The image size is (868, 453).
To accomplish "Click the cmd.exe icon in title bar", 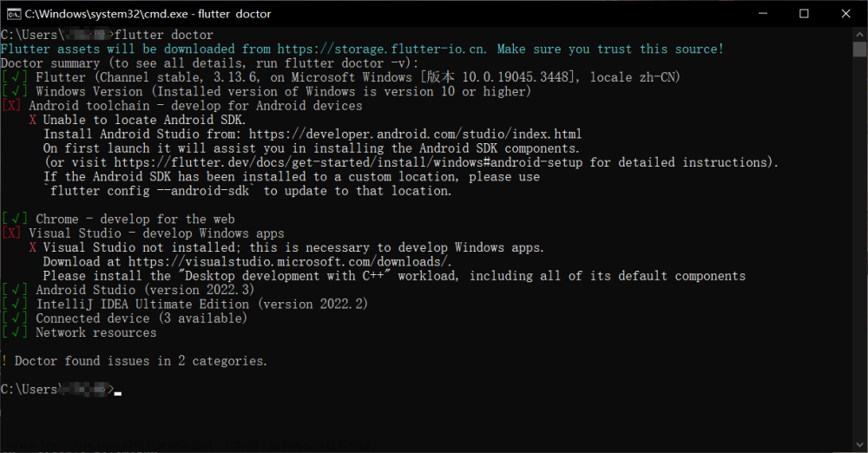I will (x=14, y=14).
